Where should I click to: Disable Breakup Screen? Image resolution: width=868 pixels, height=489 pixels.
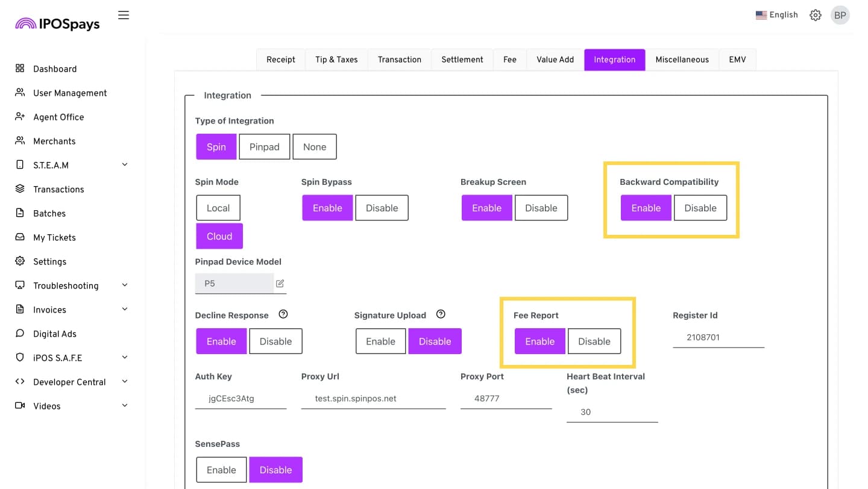click(541, 208)
